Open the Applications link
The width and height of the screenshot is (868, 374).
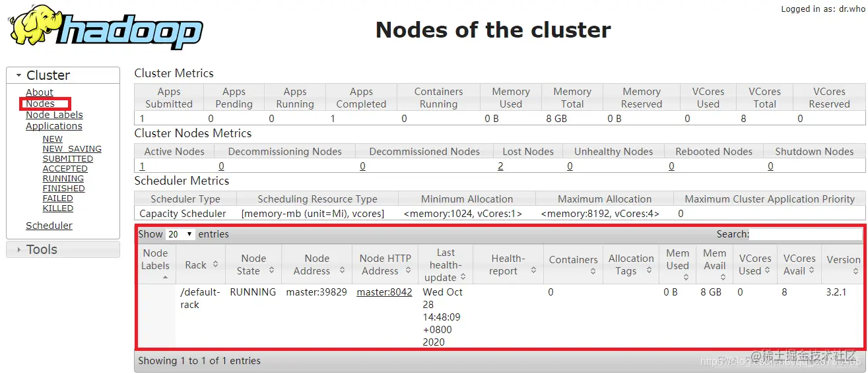(54, 126)
